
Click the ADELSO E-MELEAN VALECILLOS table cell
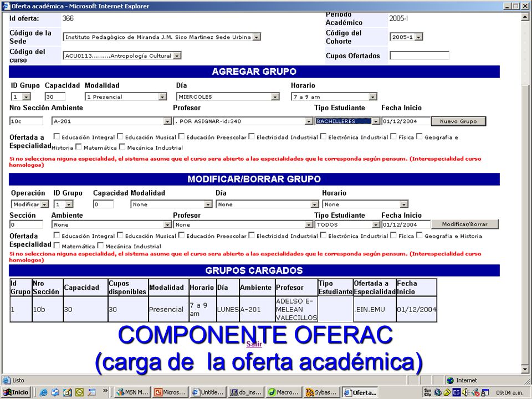296,309
